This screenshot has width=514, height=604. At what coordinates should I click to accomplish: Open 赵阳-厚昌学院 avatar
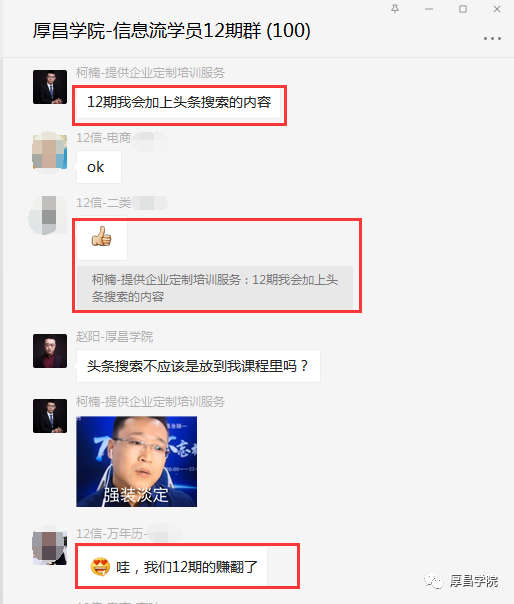click(50, 351)
